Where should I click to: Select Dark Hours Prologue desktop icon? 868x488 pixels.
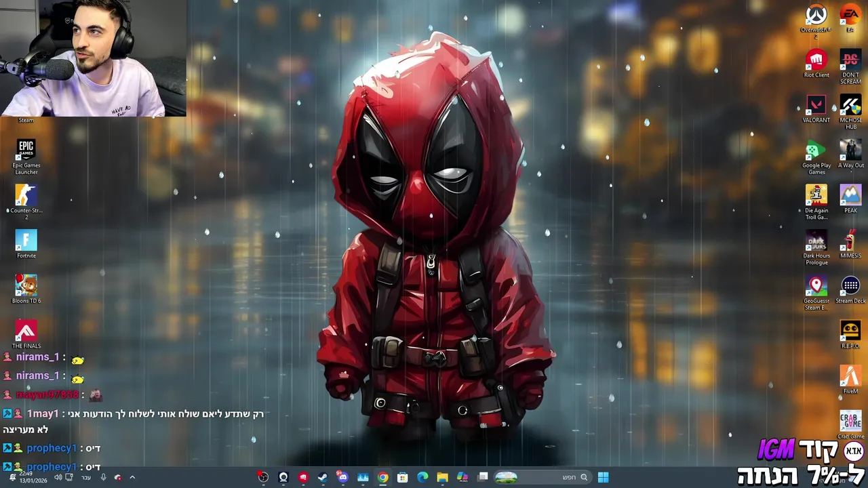(816, 247)
